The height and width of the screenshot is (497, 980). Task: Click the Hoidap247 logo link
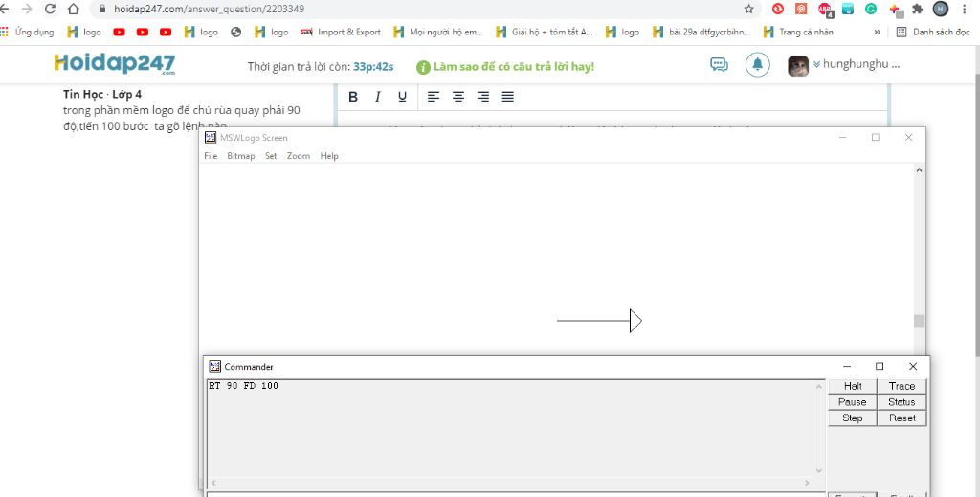point(115,65)
